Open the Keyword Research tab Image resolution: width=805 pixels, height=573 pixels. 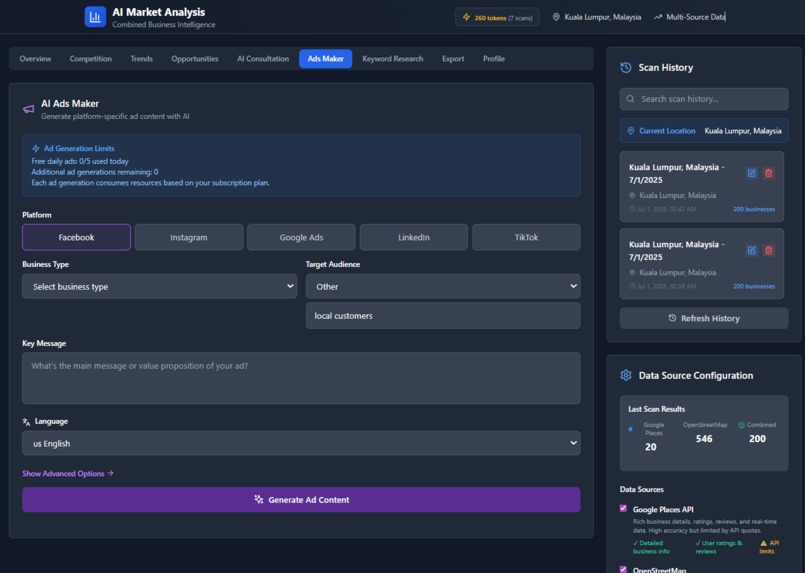[x=393, y=59]
